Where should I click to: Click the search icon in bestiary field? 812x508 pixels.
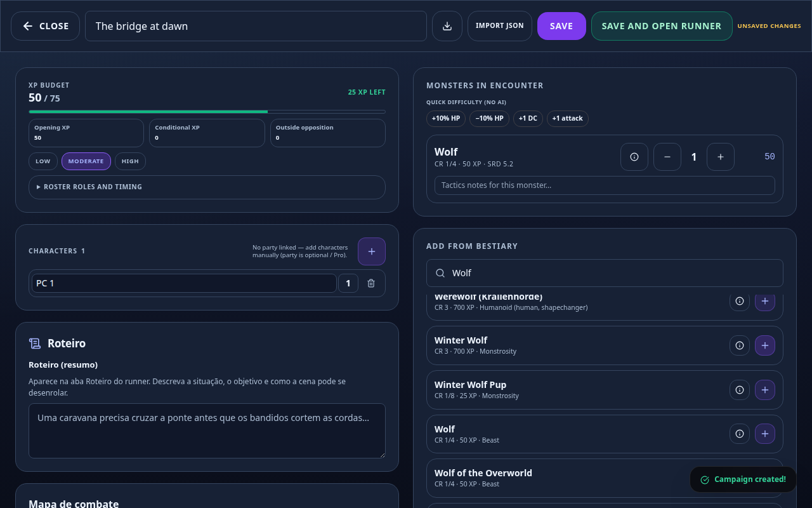(440, 273)
